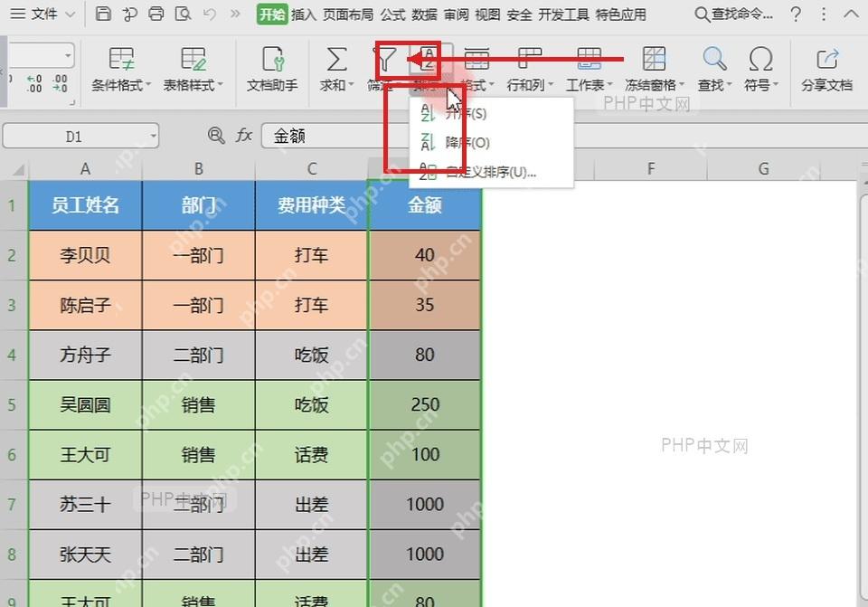Click the 冻结窗格 freeze panes icon

point(654,60)
